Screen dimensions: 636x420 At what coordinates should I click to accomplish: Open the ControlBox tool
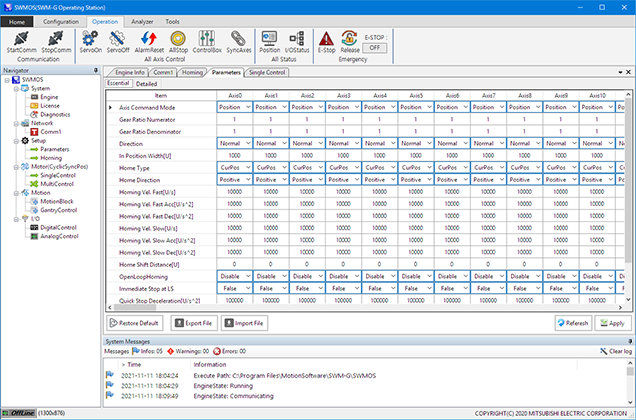[207, 38]
